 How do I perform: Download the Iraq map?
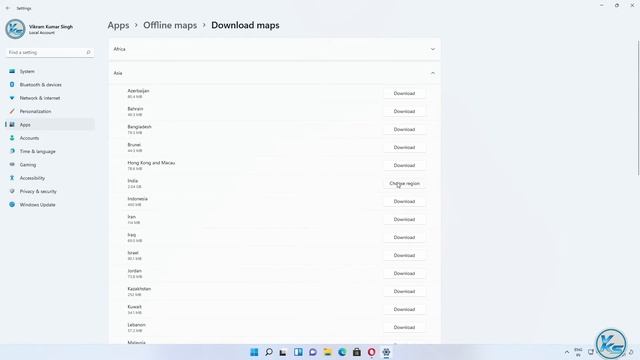(404, 237)
